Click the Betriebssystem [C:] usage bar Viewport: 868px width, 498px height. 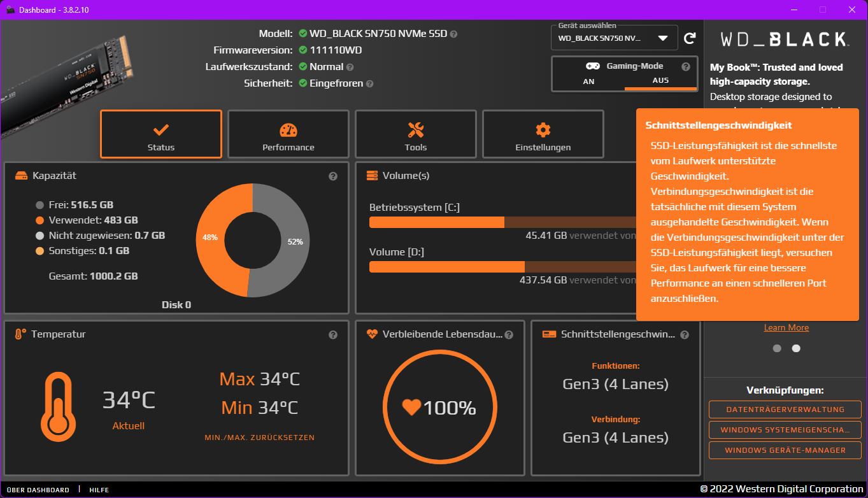tap(503, 222)
